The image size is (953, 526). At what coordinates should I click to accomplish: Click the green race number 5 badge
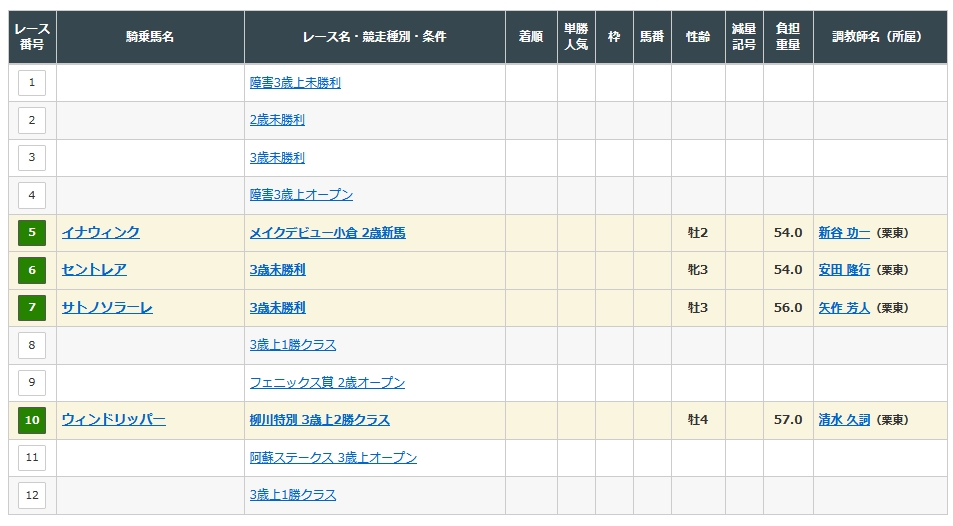pyautogui.click(x=31, y=233)
